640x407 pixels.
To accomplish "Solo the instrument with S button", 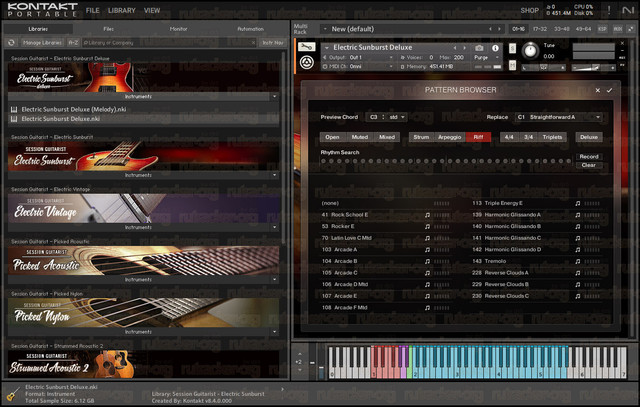I will tap(512, 49).
